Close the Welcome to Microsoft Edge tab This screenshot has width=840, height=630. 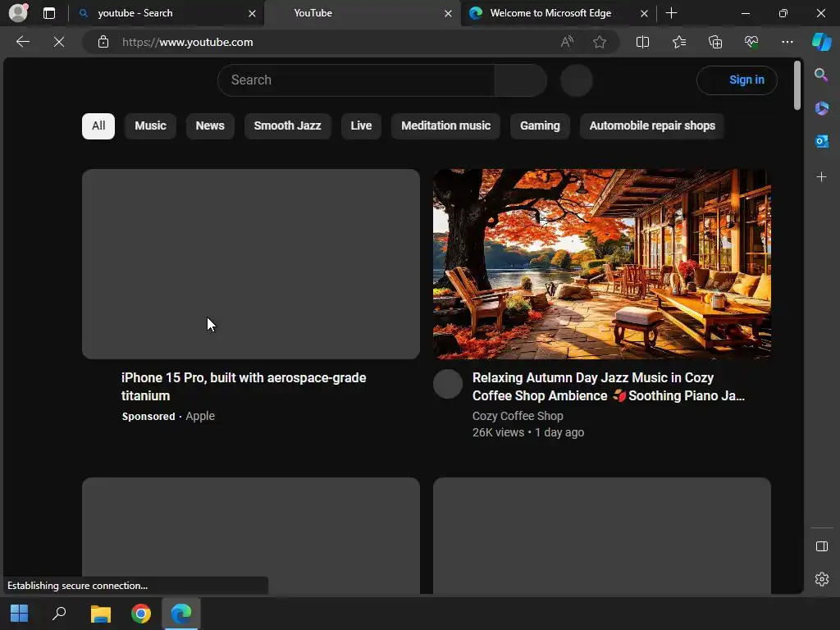pos(644,13)
